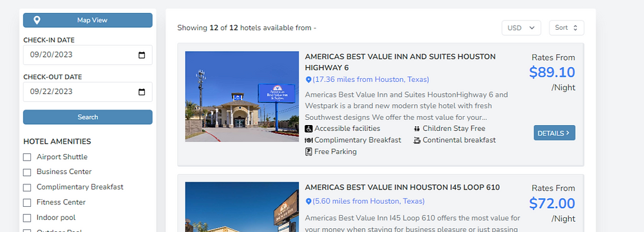The height and width of the screenshot is (232, 644).
Task: Click the chevron arrow inside the DETAILS button
Action: [567, 133]
